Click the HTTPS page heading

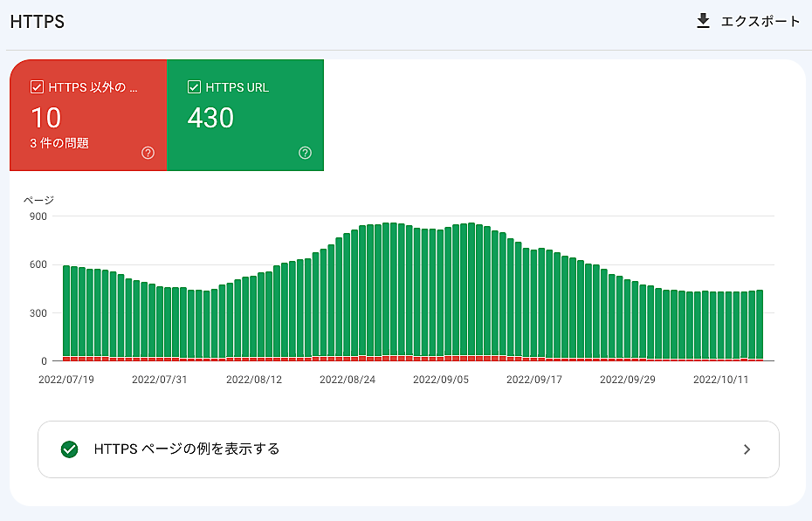(x=37, y=22)
